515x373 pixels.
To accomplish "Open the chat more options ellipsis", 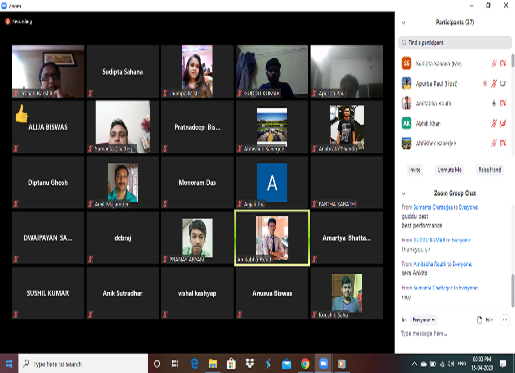I will (x=505, y=320).
